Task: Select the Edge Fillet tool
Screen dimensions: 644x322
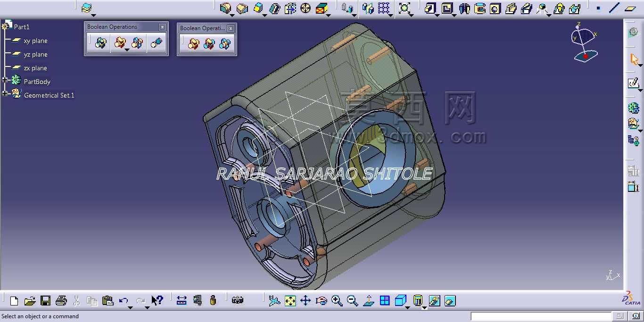Action: [226, 8]
